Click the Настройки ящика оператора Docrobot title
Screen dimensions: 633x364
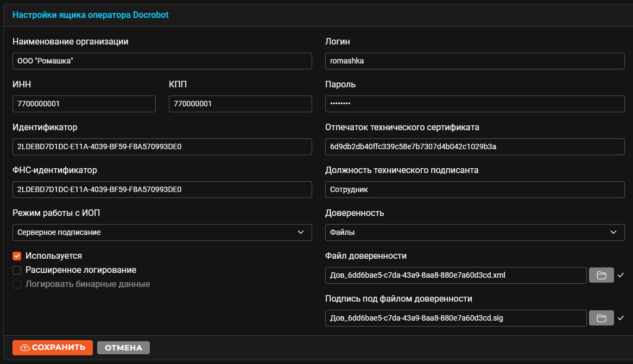pos(91,15)
